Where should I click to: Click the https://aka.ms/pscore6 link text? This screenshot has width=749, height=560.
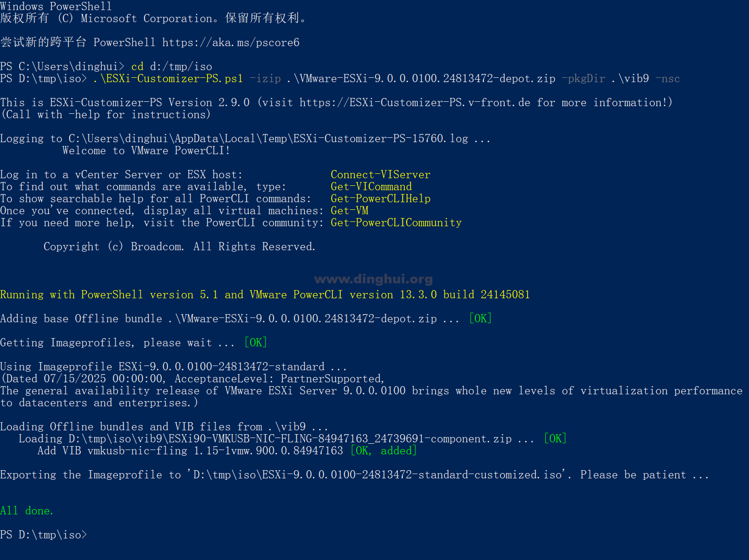pos(230,42)
